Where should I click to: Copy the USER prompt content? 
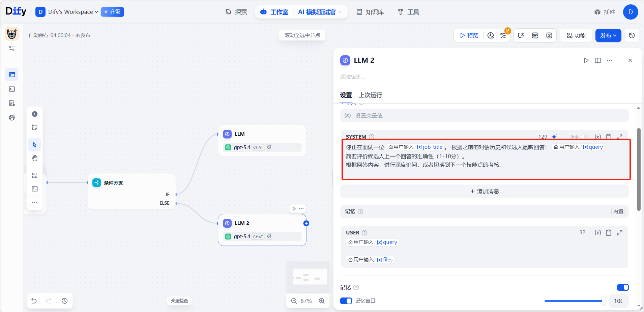pos(608,233)
